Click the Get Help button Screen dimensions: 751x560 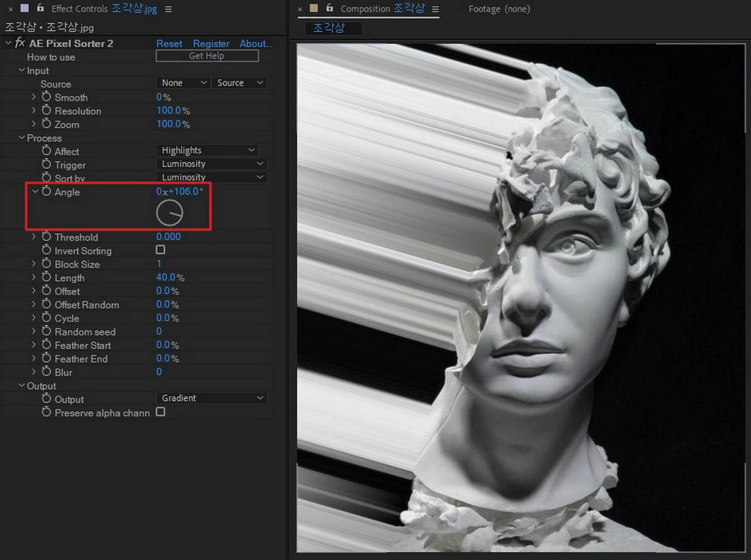207,56
